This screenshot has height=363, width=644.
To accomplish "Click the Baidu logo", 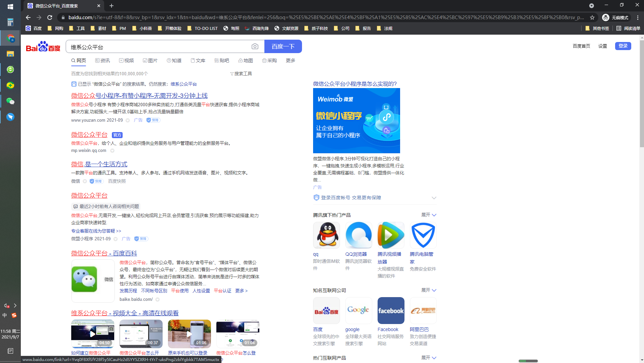I will coord(43,46).
